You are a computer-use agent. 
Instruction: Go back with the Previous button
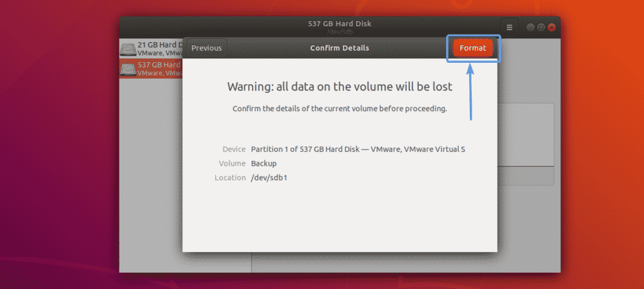(x=206, y=48)
